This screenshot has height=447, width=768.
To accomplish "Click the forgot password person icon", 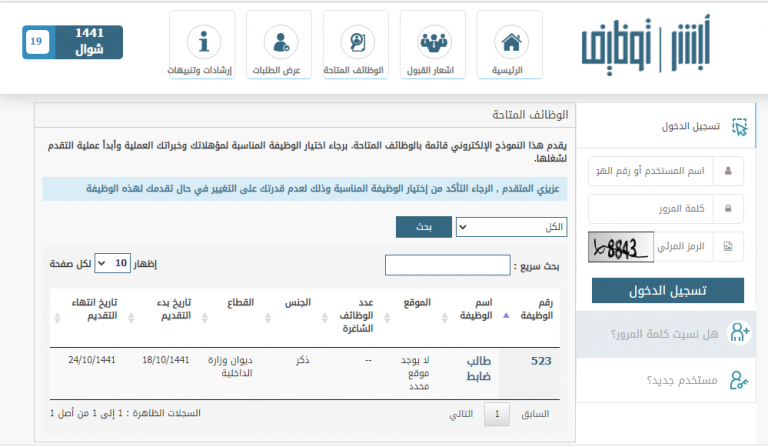I will (x=739, y=332).
